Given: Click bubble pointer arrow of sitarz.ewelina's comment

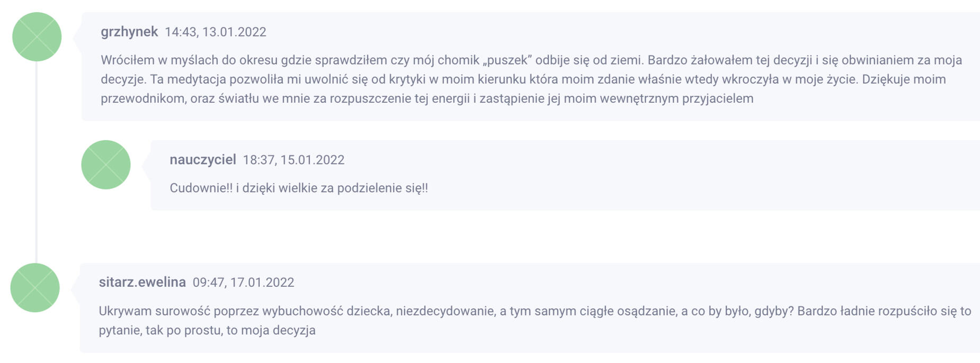Looking at the screenshot, I should (76, 288).
